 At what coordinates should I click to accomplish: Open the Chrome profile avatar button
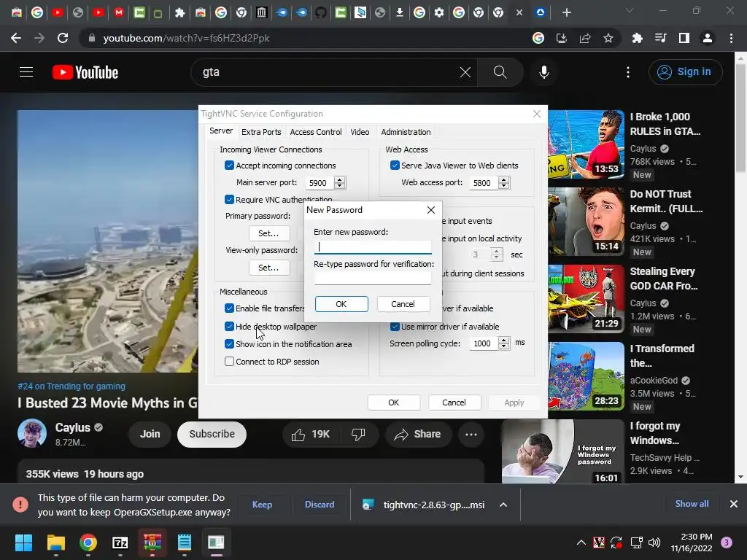point(708,38)
